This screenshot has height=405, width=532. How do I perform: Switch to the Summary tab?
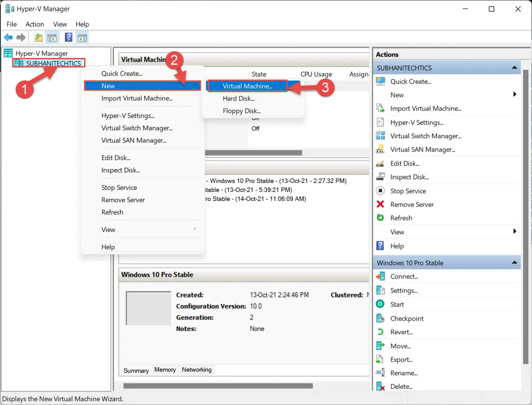pyautogui.click(x=136, y=370)
